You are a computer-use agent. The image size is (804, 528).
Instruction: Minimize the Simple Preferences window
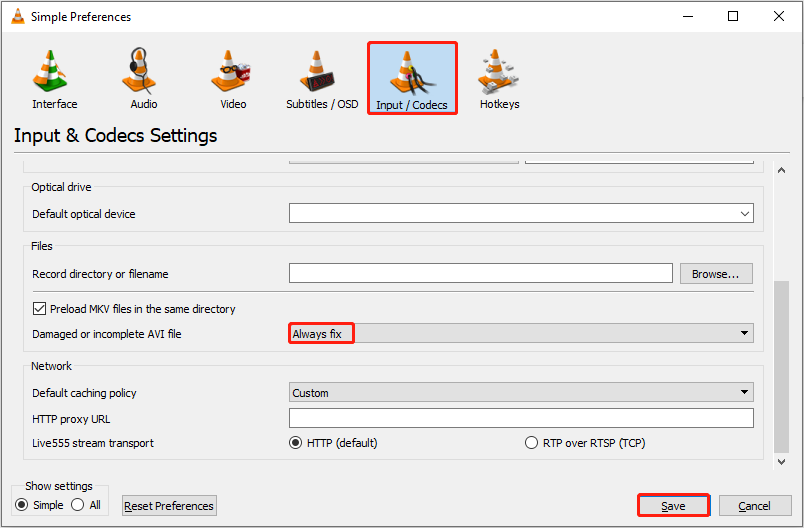[688, 16]
